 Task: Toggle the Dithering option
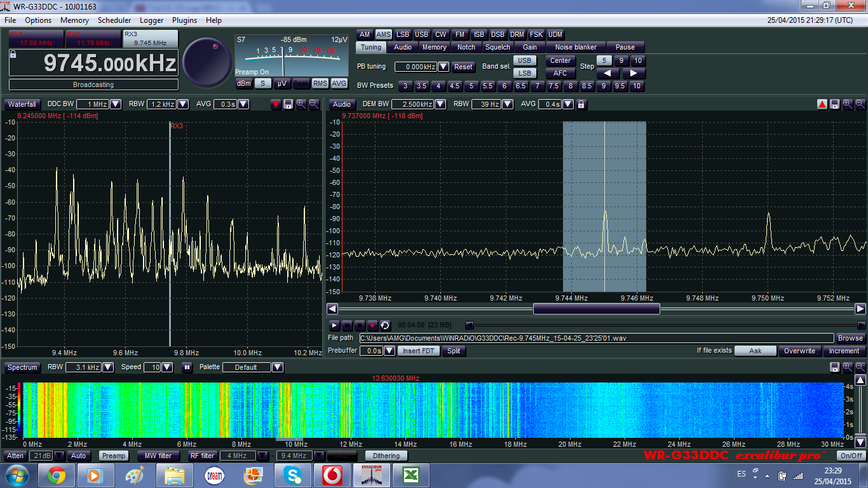click(x=386, y=456)
